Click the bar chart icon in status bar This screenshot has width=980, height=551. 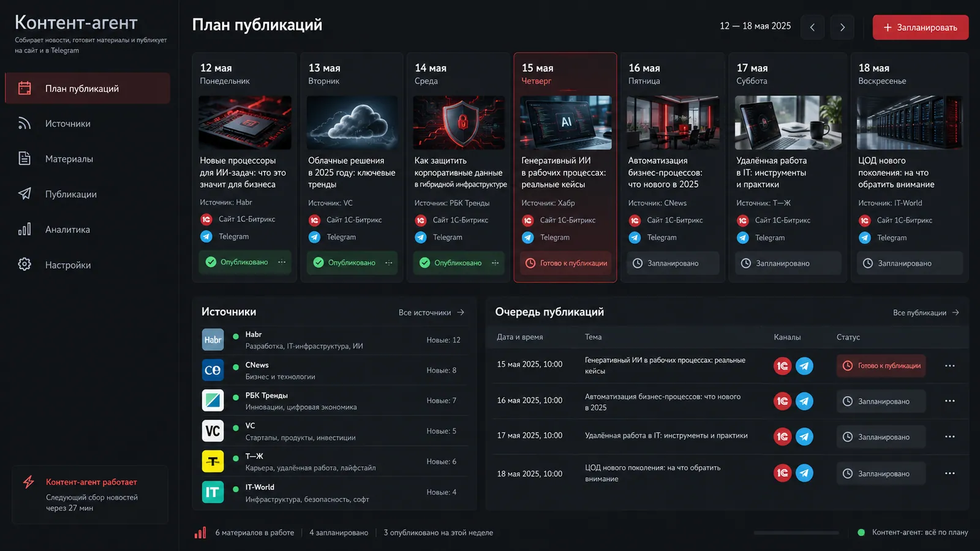200,533
